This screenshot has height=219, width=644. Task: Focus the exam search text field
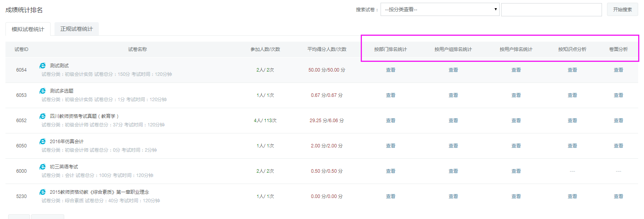coord(551,9)
